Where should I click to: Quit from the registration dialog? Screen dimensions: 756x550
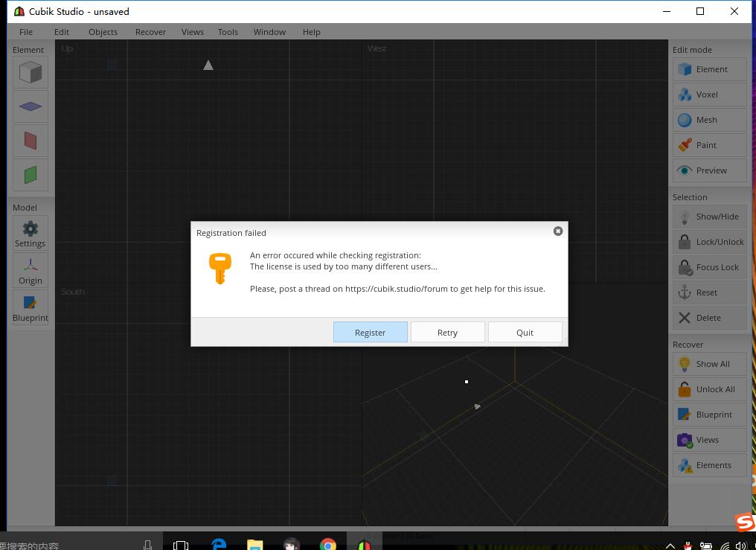[x=525, y=333]
